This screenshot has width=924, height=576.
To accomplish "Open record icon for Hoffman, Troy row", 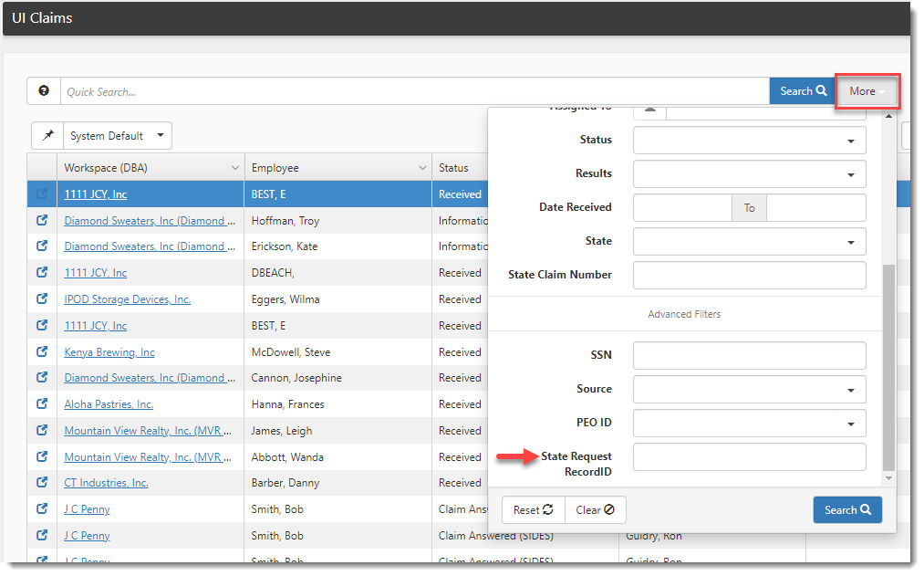I will (42, 221).
